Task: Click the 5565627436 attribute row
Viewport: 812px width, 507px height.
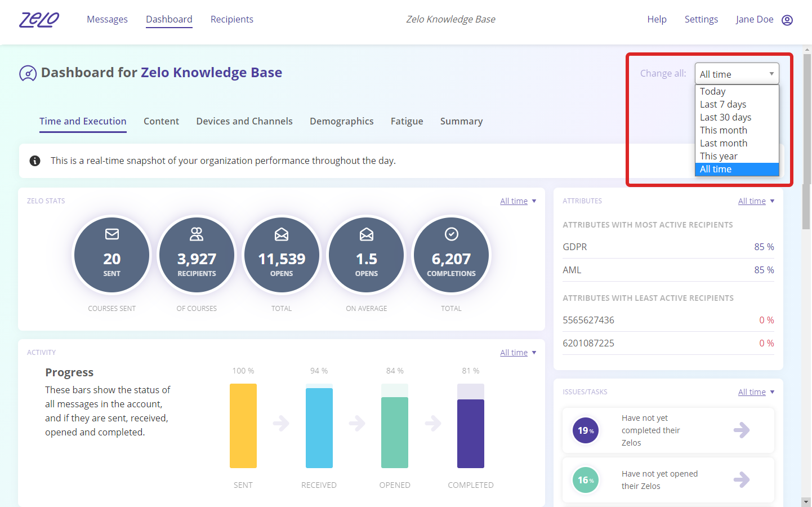Action: [668, 320]
